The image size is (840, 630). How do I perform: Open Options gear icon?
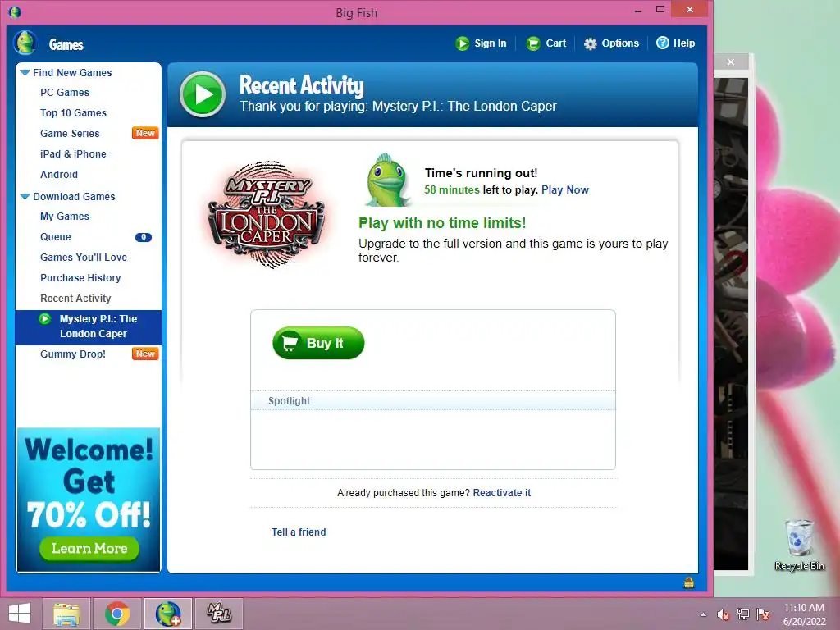coord(591,44)
